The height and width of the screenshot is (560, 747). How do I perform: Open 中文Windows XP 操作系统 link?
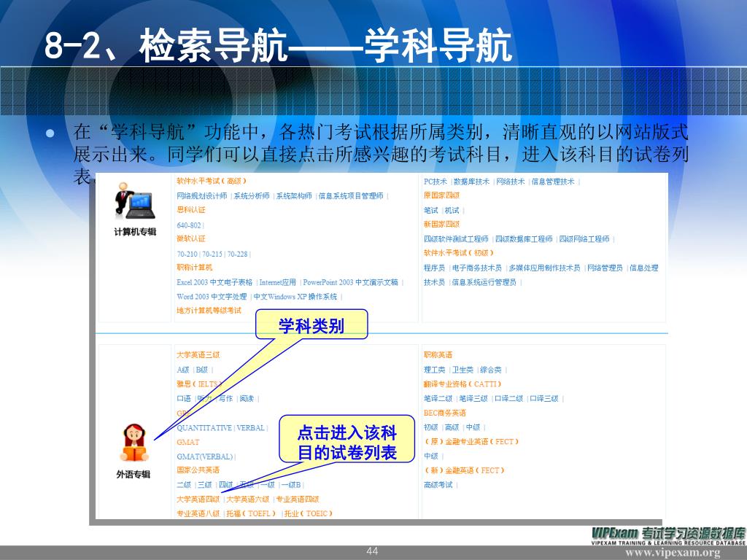click(x=295, y=297)
